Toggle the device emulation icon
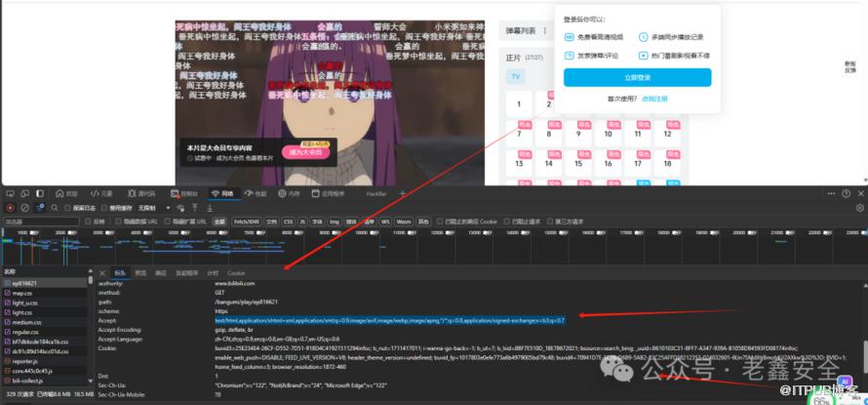Image resolution: width=868 pixels, height=405 pixels. pos(25,193)
